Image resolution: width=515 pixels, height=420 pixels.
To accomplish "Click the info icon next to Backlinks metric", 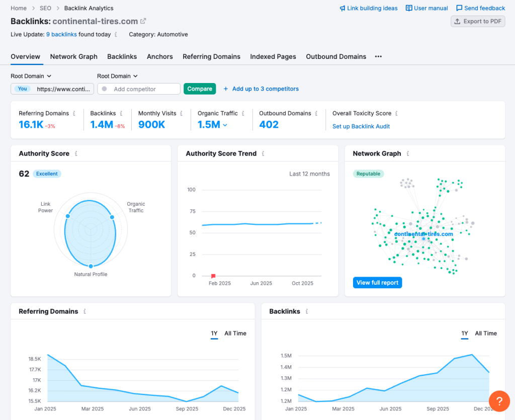I will 122,113.
